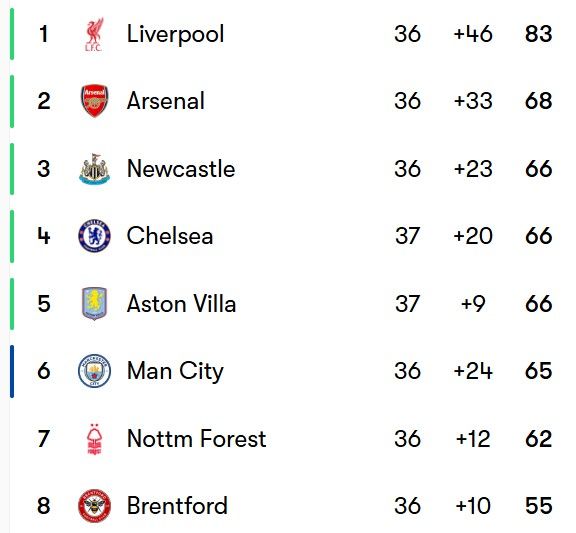This screenshot has width=576, height=533.
Task: Open the Man City team name link
Action: pyautogui.click(x=175, y=371)
